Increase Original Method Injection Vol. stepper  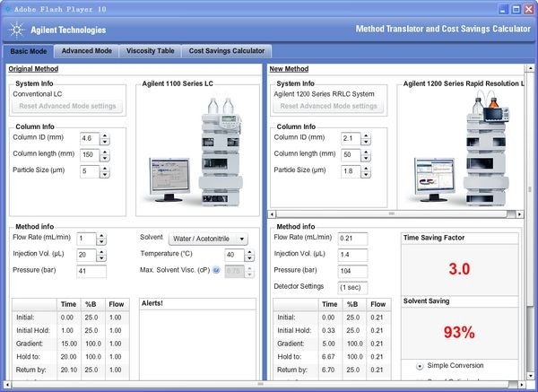(x=101, y=252)
